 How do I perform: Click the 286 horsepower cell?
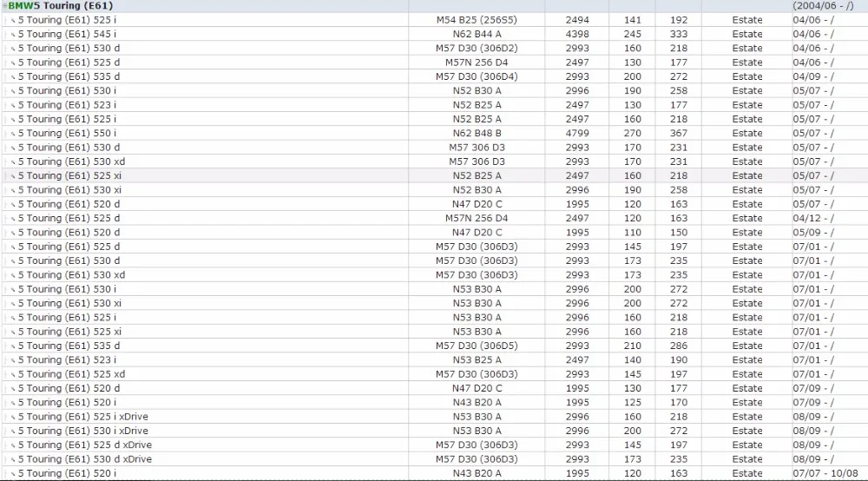[679, 346]
